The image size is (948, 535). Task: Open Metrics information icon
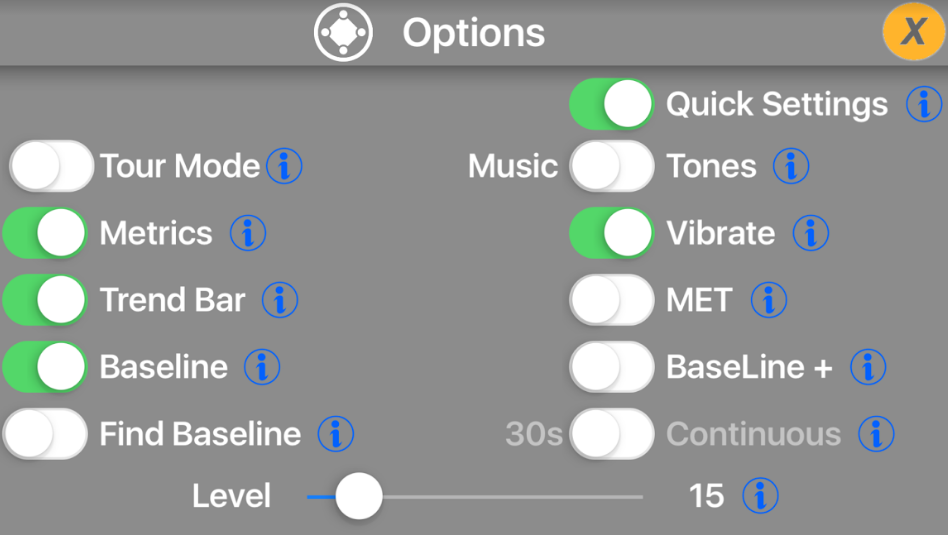tap(248, 233)
